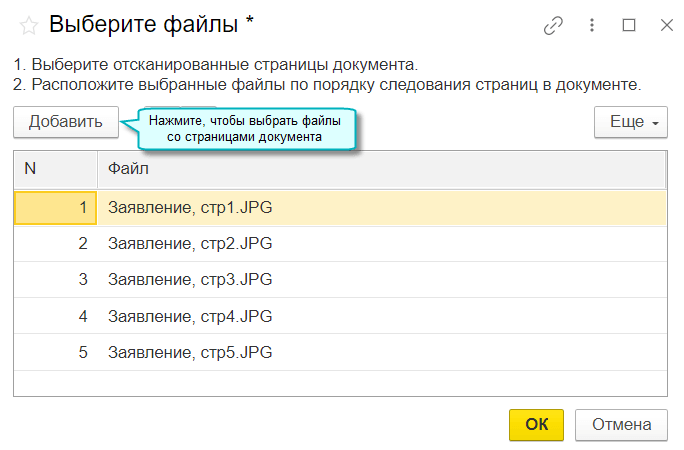The width and height of the screenshot is (684, 450).
Task: Click the highlighted number cell 1
Action: 55,208
